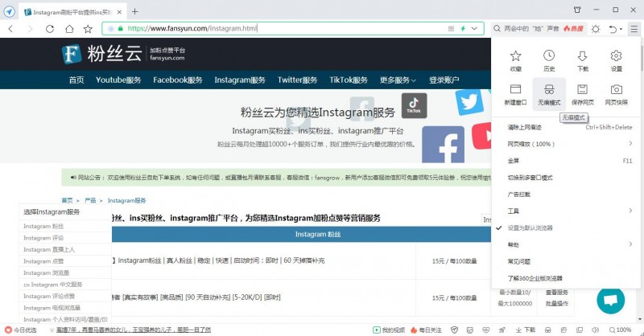Take a 网页快照 page snapshot
Viewport: 644px width, 336px height.
point(616,94)
